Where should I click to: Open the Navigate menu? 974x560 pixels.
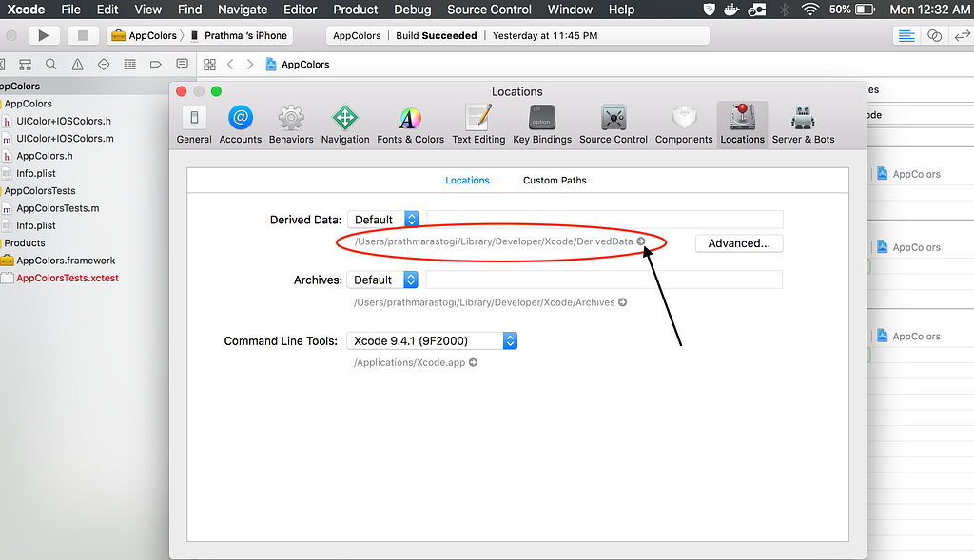click(x=243, y=10)
